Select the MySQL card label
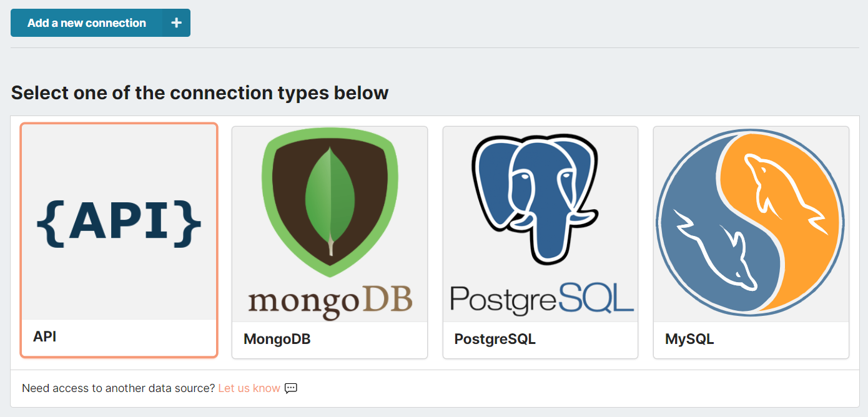868x417 pixels. tap(689, 340)
